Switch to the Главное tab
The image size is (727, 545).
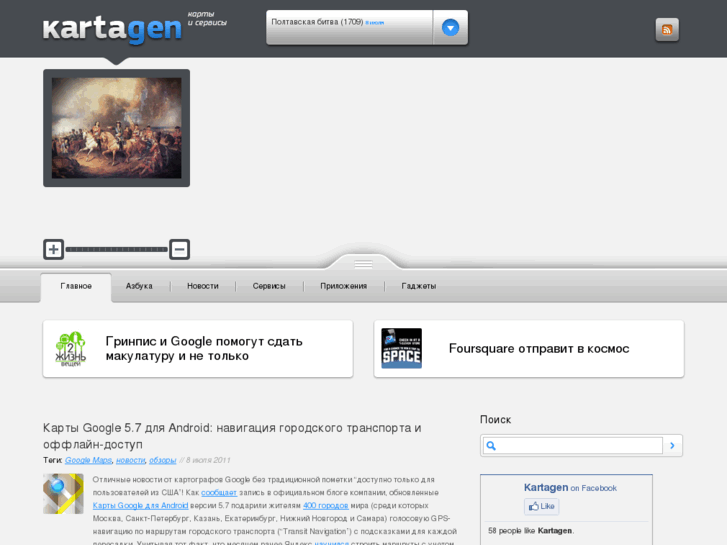click(76, 286)
